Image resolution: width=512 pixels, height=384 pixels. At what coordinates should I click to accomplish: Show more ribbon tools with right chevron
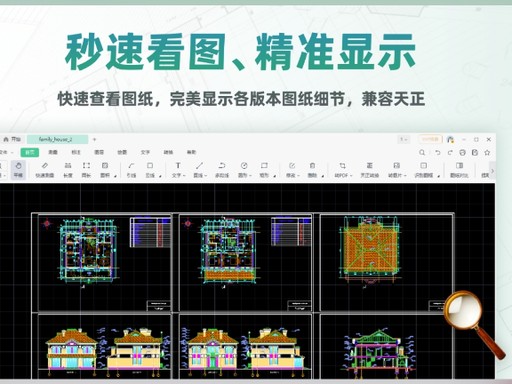point(492,171)
